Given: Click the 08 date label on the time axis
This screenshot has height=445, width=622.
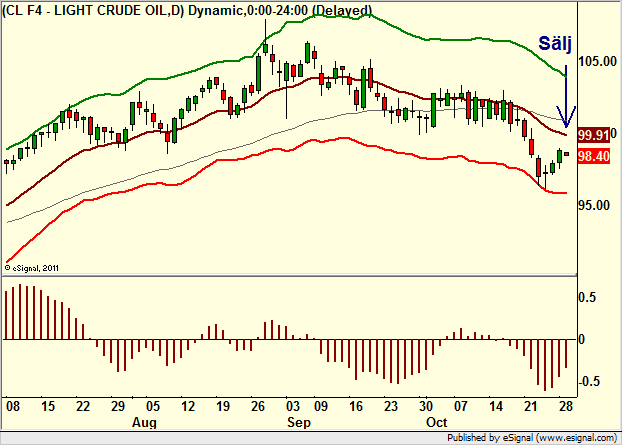Looking at the screenshot, I should point(13,407).
